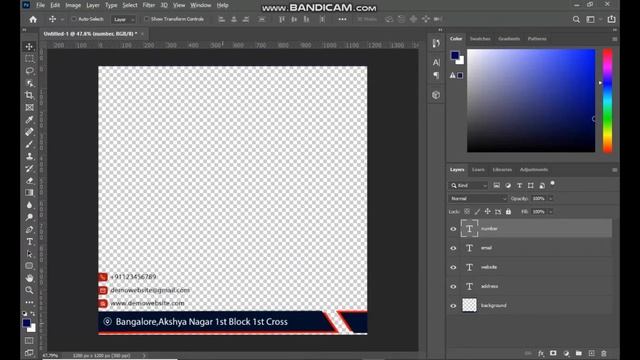This screenshot has height=360, width=640.
Task: Select the Quick Selection tool
Action: click(x=29, y=83)
